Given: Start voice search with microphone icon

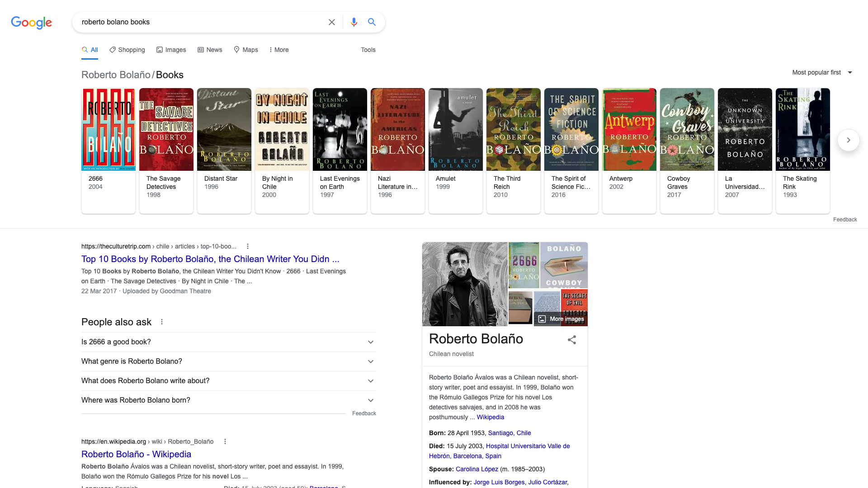Looking at the screenshot, I should (x=354, y=22).
